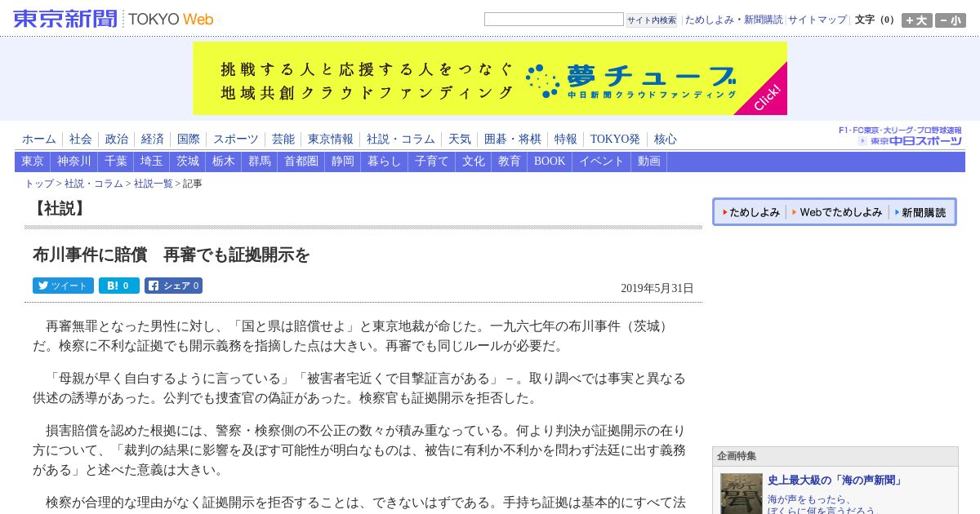Click the サイト内検索 search button

coord(652,20)
